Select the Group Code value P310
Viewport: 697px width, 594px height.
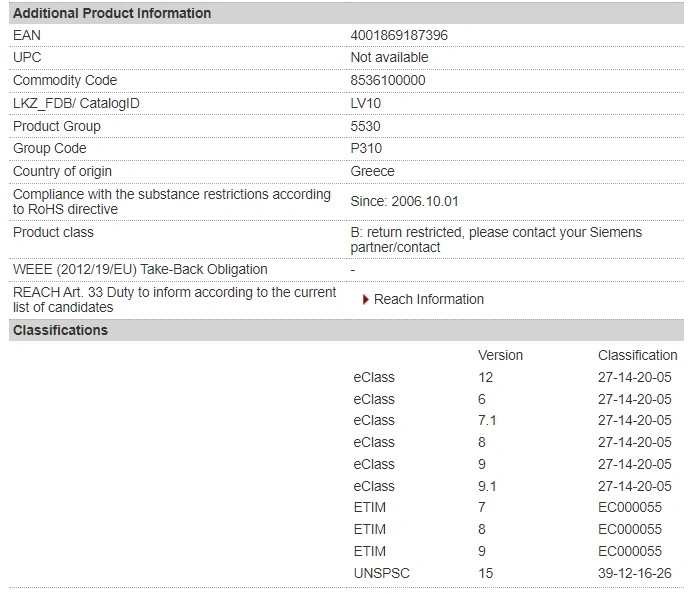click(x=366, y=149)
